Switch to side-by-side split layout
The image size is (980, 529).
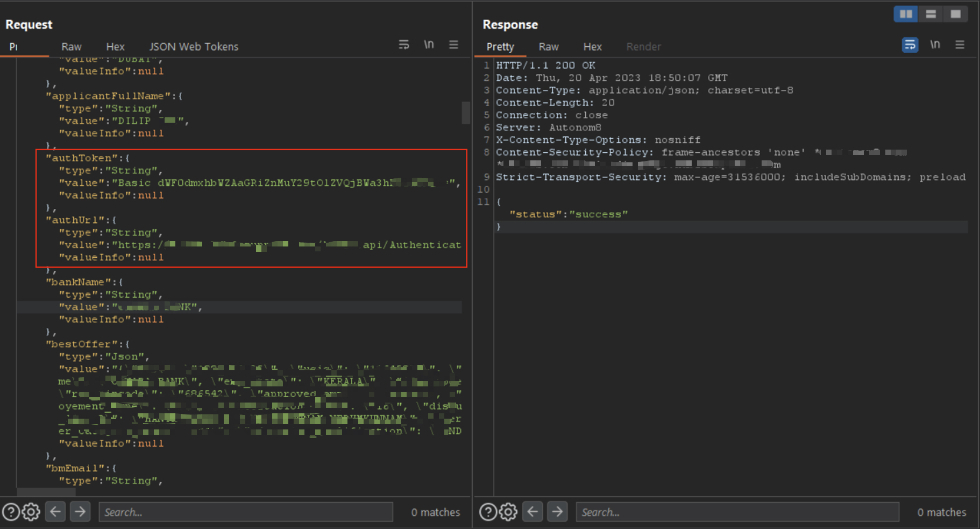point(906,14)
